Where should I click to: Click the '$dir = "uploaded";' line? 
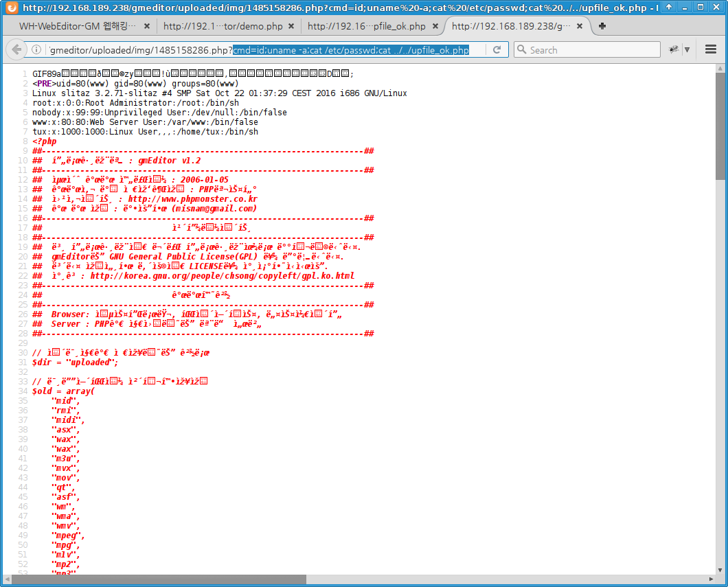click(76, 362)
